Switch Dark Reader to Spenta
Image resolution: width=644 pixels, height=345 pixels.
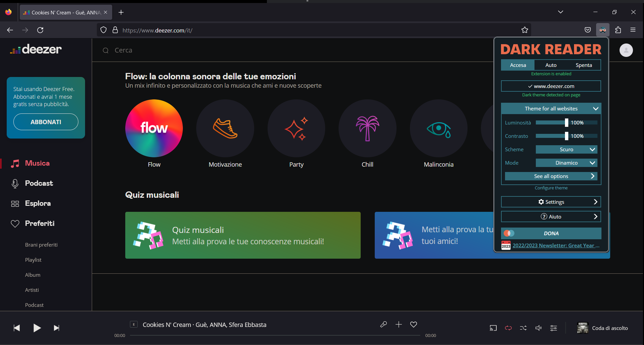point(583,65)
